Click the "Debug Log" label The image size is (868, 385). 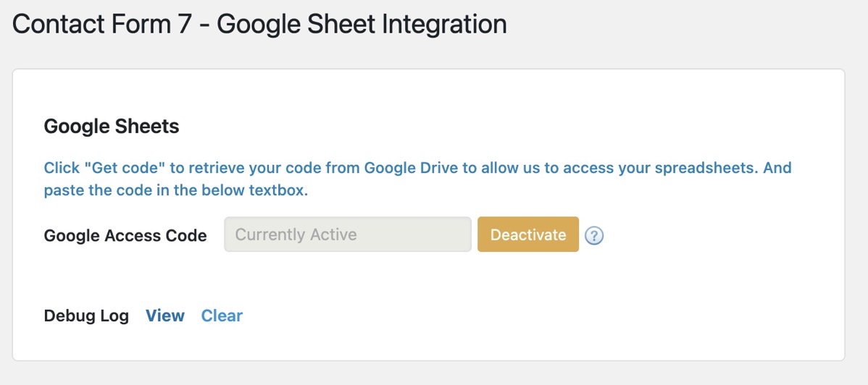[86, 316]
